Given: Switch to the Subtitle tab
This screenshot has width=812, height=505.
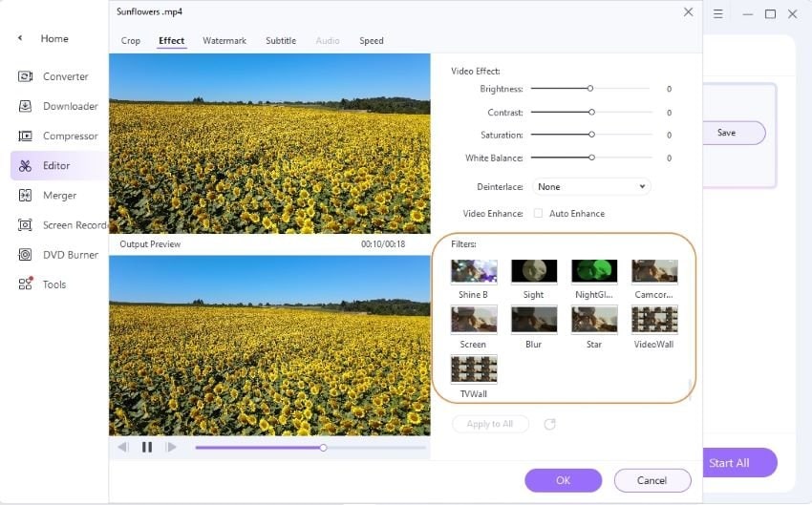Looking at the screenshot, I should click(x=281, y=40).
